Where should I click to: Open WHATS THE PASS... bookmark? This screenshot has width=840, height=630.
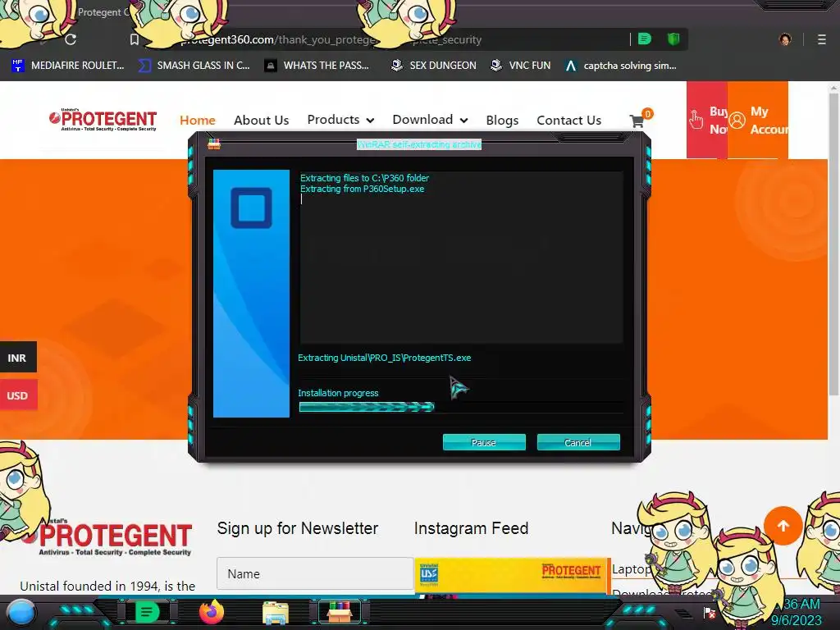click(x=317, y=66)
